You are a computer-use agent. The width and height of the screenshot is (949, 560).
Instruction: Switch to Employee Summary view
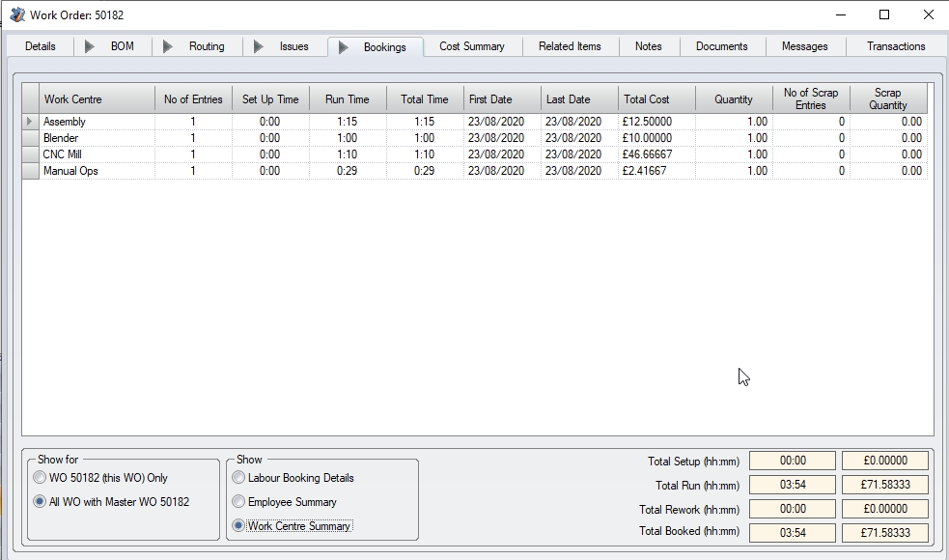point(238,502)
